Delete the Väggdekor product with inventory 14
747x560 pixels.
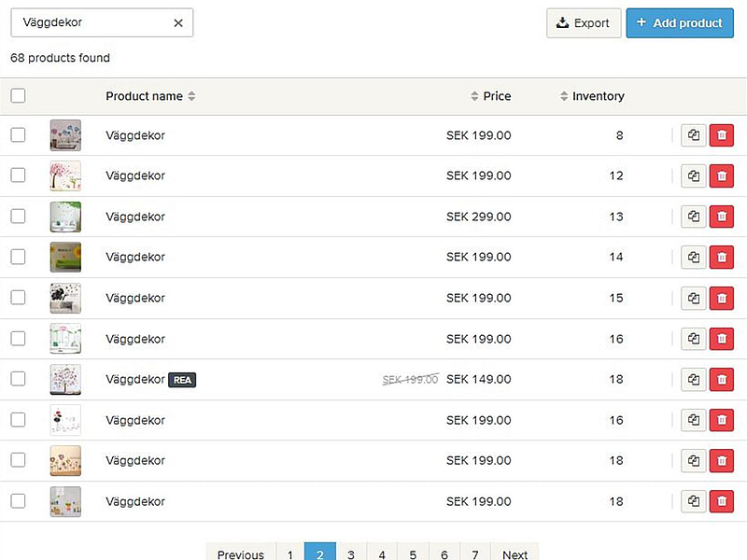[x=721, y=257]
